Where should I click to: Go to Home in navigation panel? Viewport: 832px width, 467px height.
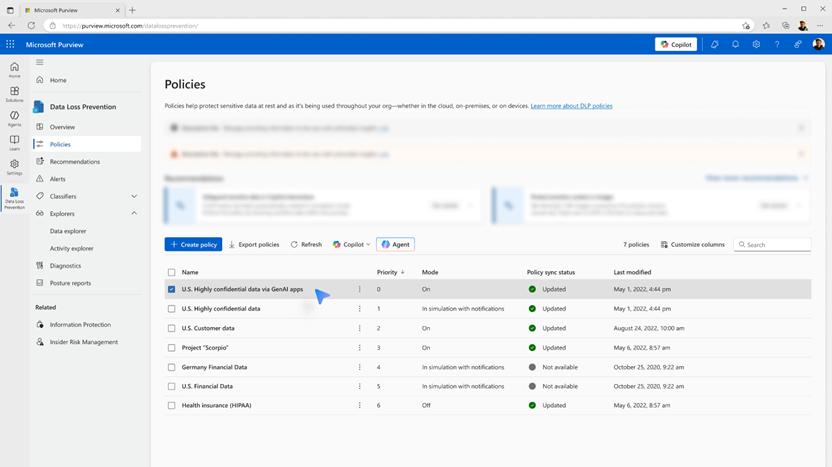point(58,80)
